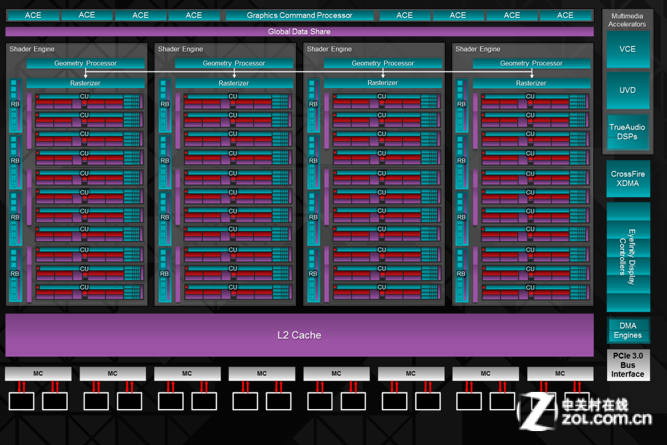Select the PCIe 3.0 Bus Interface block
This screenshot has width=667, height=445.
tap(627, 365)
